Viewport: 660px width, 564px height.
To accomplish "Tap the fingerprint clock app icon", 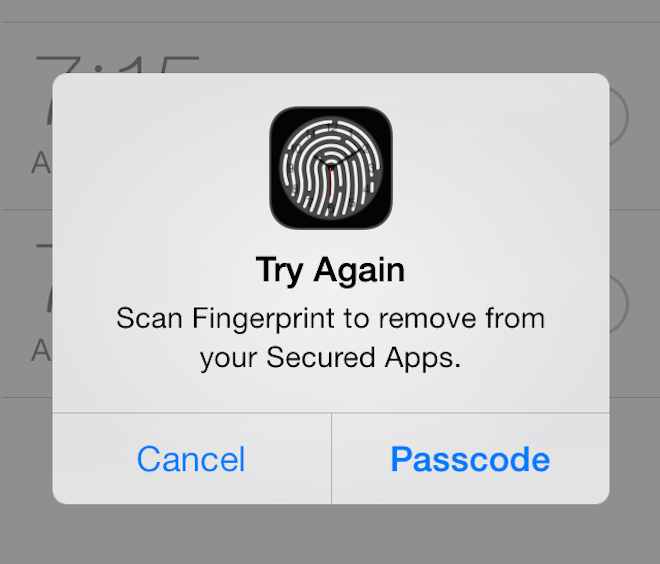I will coord(331,168).
